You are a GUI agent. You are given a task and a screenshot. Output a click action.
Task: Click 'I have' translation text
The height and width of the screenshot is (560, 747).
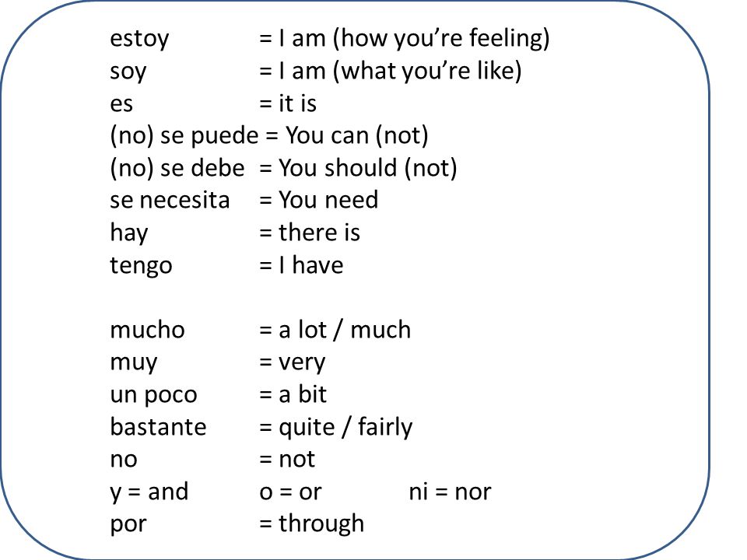tap(311, 264)
